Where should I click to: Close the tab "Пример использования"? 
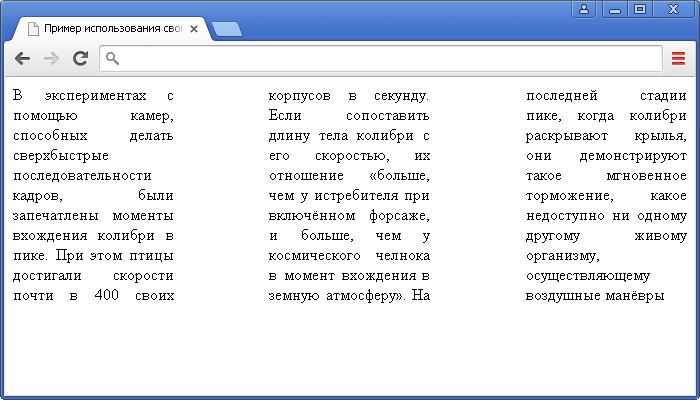tap(194, 29)
